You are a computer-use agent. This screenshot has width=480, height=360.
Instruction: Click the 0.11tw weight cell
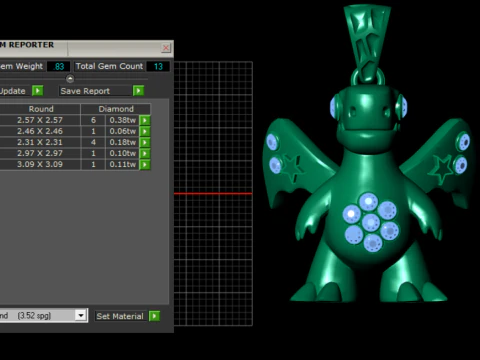[x=122, y=164]
